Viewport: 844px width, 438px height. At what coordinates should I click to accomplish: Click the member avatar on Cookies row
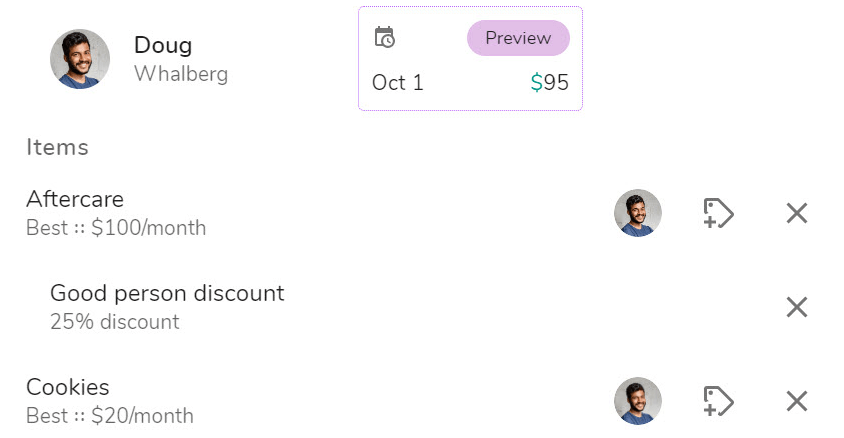(x=638, y=401)
